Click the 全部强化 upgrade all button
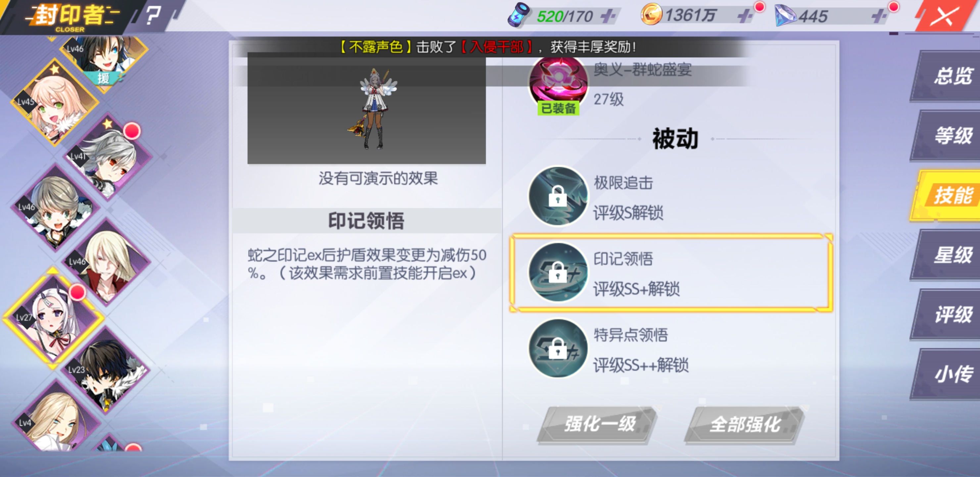Screen dimensions: 980x477 (745, 424)
